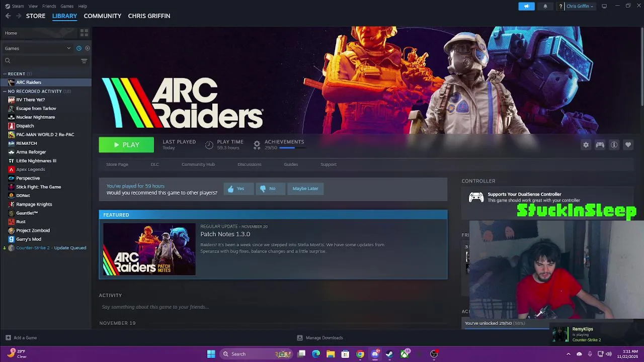
Task: Open the Help menu
Action: click(83, 6)
